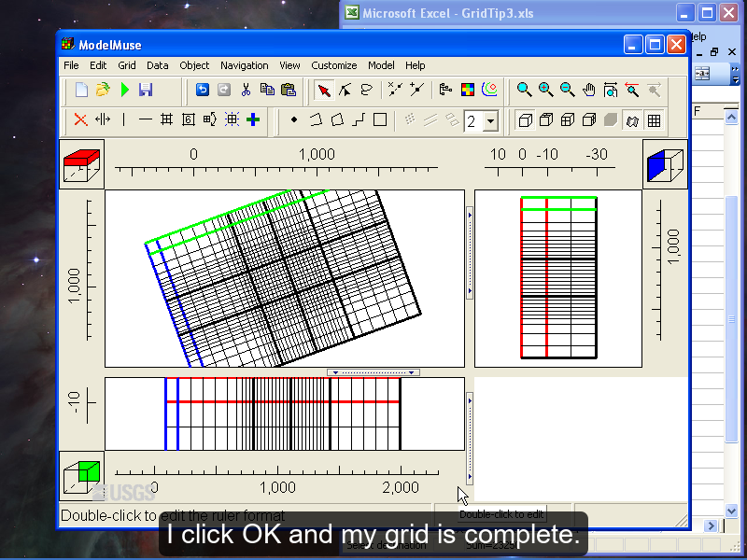
Task: Choose the create rectangle object tool
Action: tap(380, 119)
